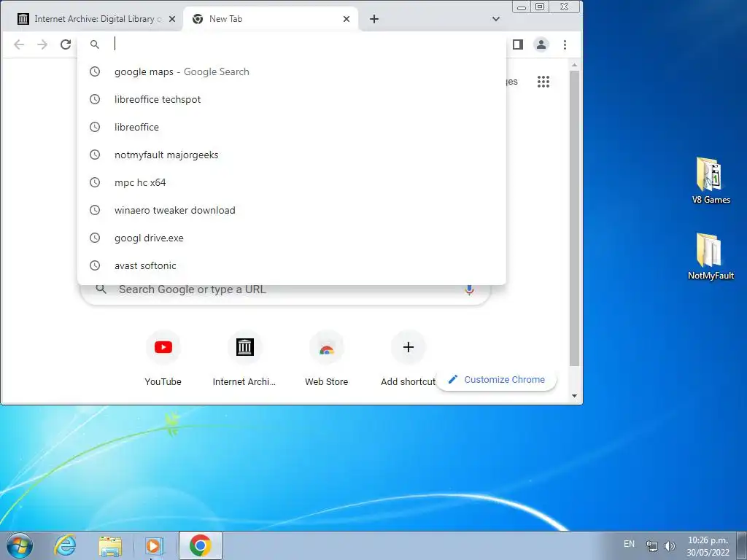Viewport: 747px width, 560px height.
Task: Open the Internet Archive shortcut tile
Action: (x=244, y=359)
